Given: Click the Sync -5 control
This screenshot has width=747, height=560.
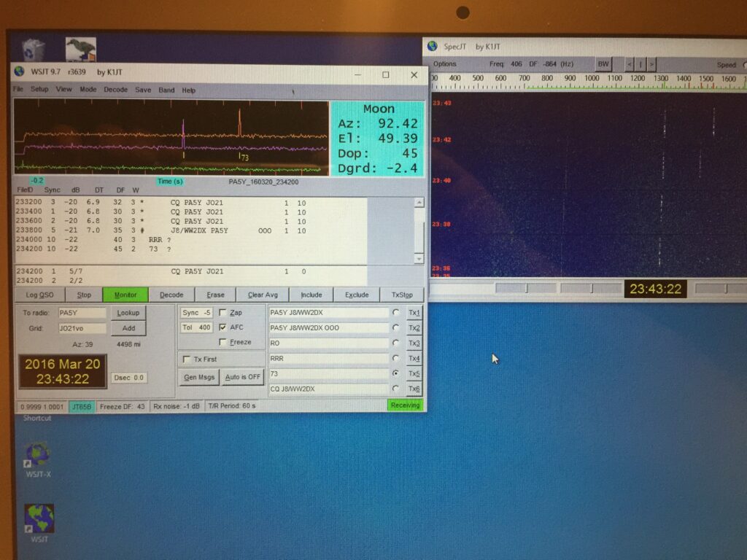Looking at the screenshot, I should click(196, 312).
